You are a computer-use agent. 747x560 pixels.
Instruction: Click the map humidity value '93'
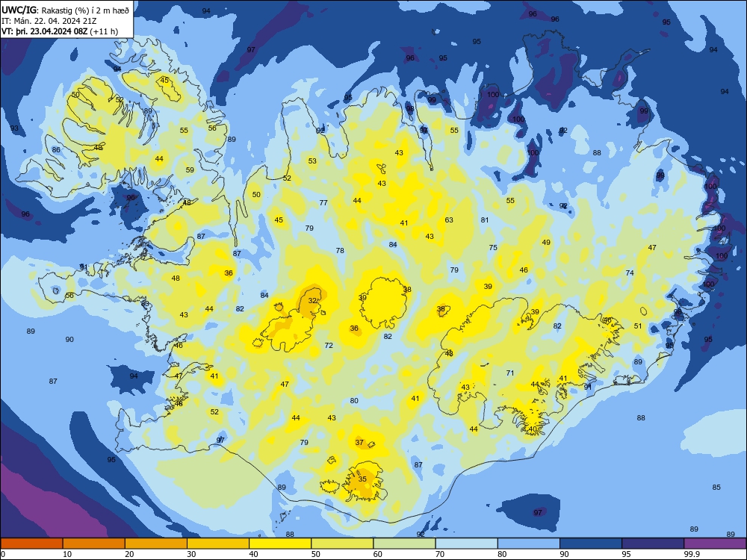pos(14,128)
